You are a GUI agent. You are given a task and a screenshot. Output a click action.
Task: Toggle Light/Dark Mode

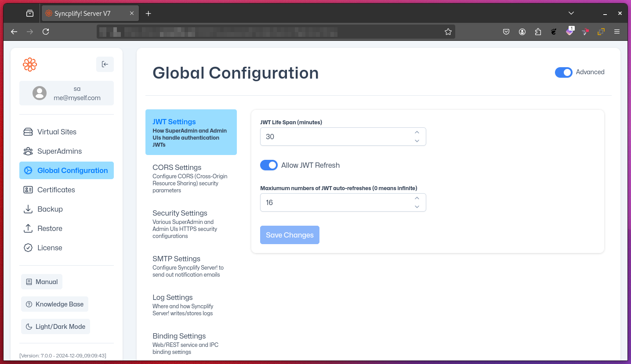pos(55,326)
